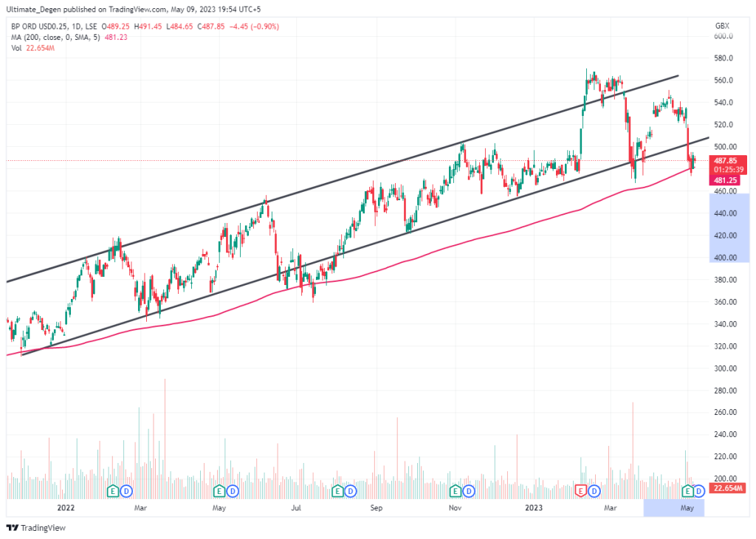Select the MA value 481.23 in legend
Viewport: 756px width, 539px height.
116,37
